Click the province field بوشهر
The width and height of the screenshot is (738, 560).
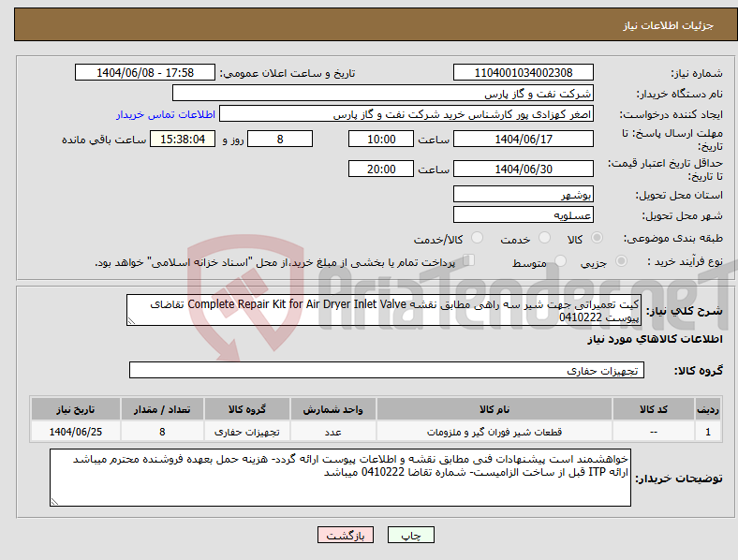pyautogui.click(x=523, y=195)
